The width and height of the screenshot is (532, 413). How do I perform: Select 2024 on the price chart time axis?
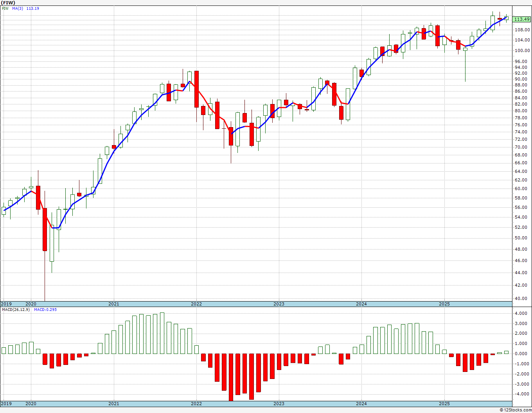point(361,304)
